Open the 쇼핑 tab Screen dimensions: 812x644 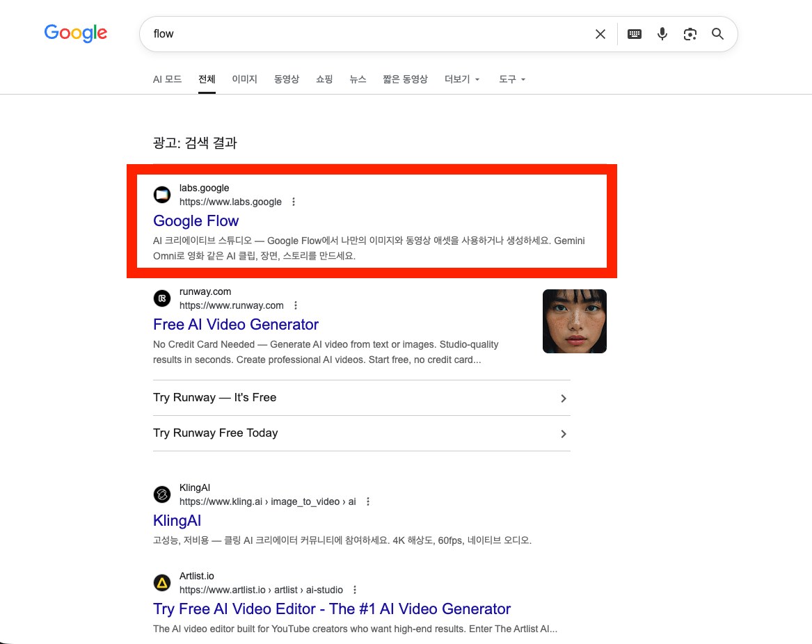point(324,79)
